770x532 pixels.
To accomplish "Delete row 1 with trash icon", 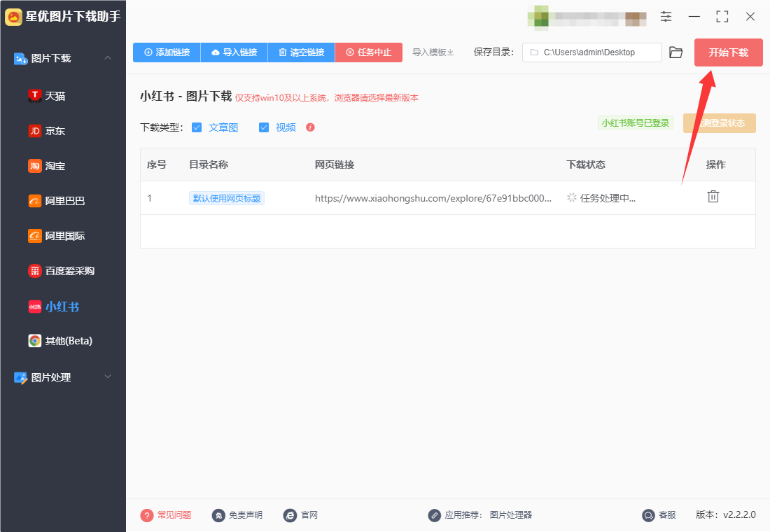I will click(713, 197).
